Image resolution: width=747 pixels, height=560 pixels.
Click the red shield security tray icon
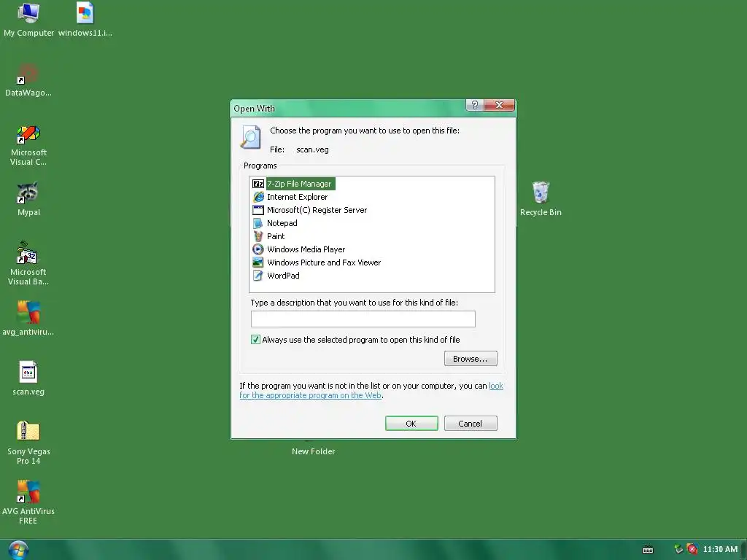point(692,550)
